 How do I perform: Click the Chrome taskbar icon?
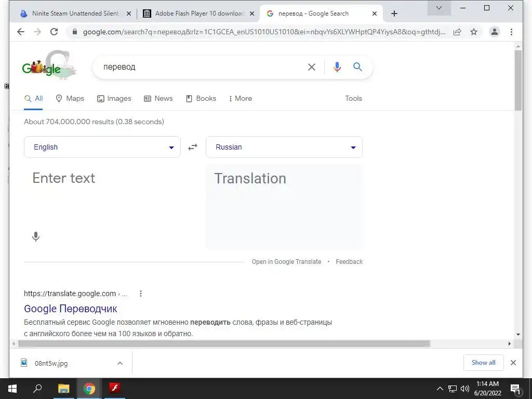point(89,389)
